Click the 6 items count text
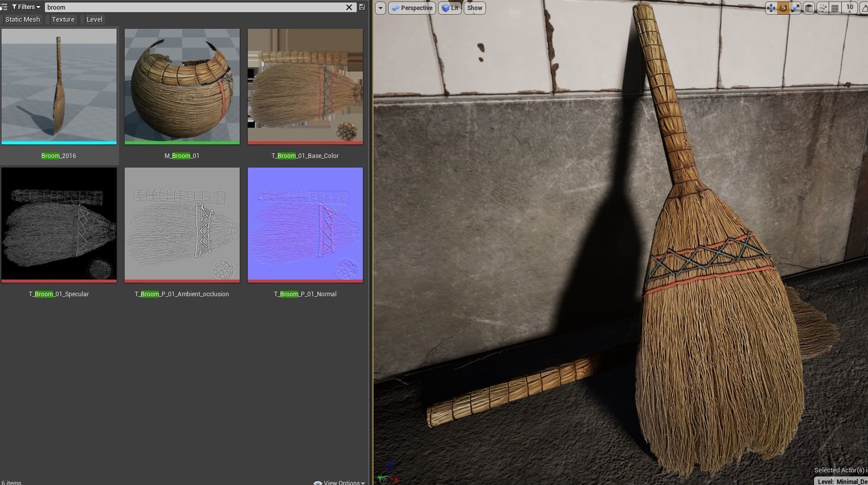 pyautogui.click(x=11, y=482)
